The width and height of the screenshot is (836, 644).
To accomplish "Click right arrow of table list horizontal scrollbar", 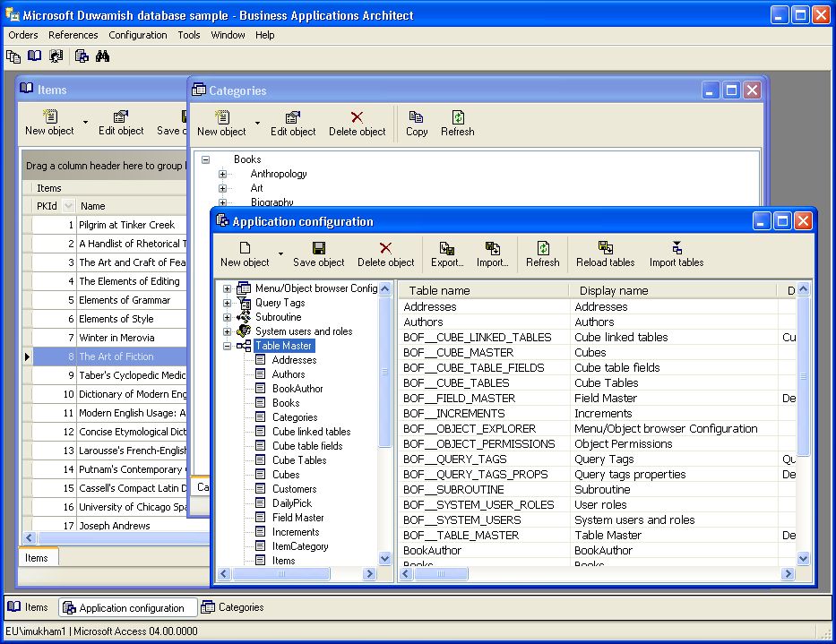I will pyautogui.click(x=788, y=573).
